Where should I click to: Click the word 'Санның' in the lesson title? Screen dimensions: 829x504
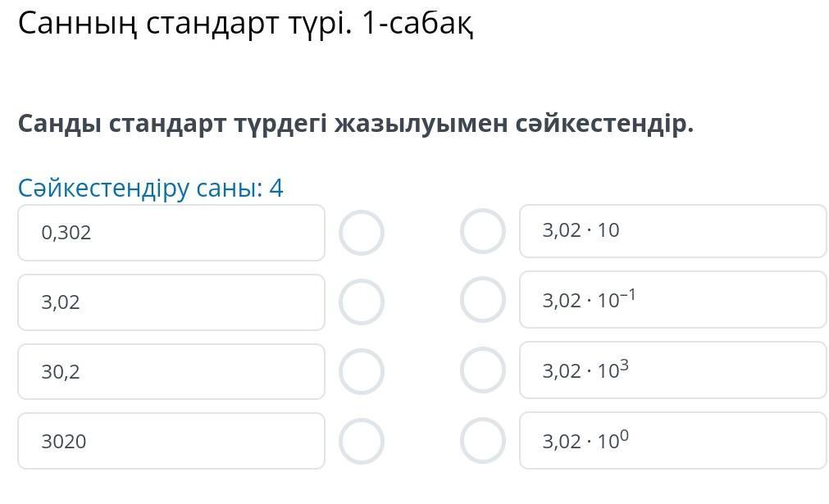tap(76, 24)
